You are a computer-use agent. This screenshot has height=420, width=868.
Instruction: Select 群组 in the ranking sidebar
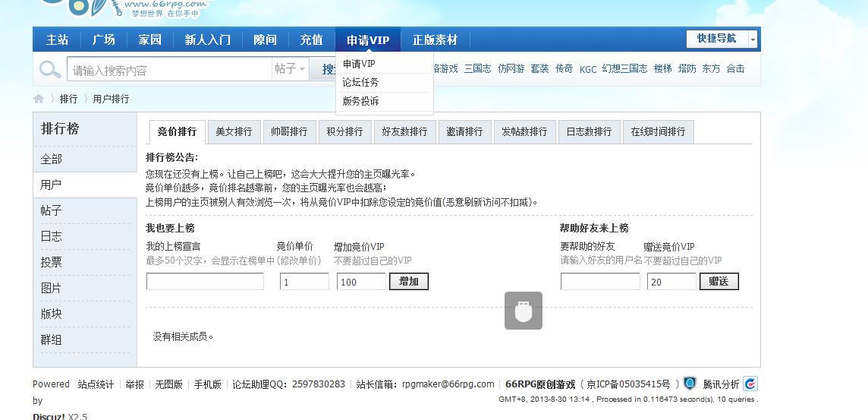click(x=85, y=339)
